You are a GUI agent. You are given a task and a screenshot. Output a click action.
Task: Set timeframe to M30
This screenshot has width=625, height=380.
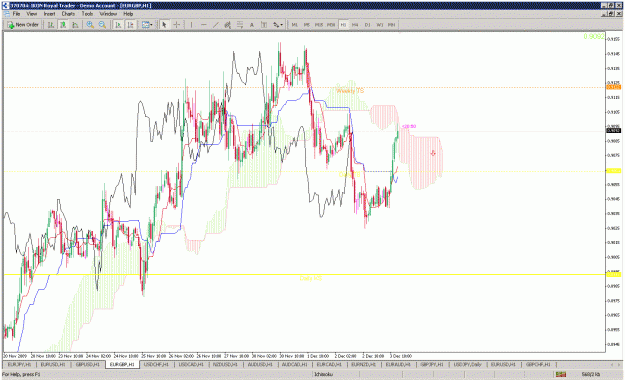331,25
